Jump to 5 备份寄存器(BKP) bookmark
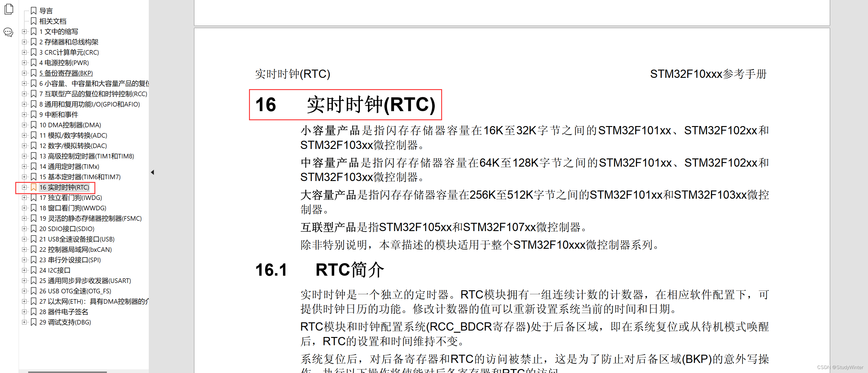 (x=66, y=73)
